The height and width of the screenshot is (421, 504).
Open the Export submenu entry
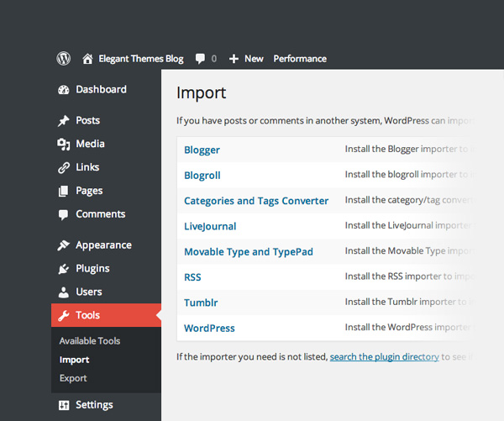coord(73,378)
